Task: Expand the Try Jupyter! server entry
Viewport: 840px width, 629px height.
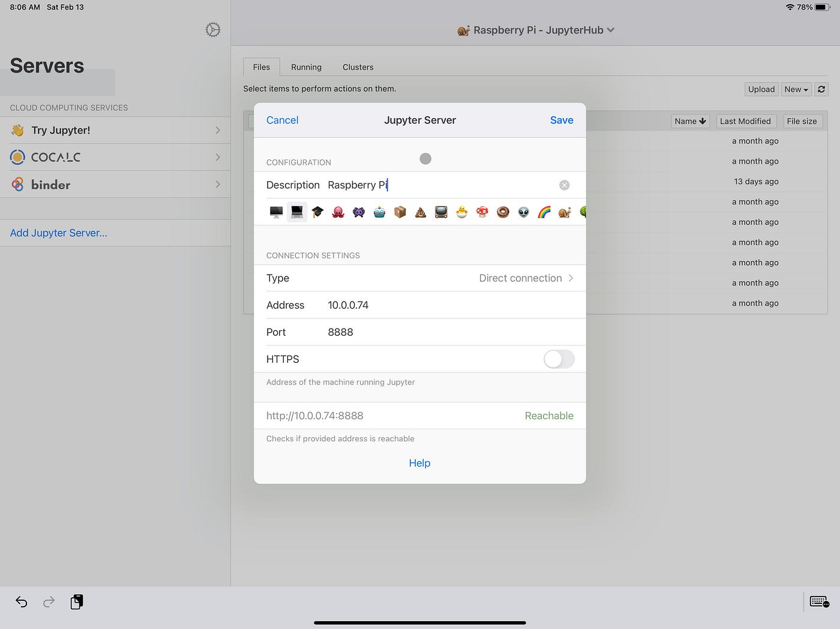Action: click(x=115, y=130)
